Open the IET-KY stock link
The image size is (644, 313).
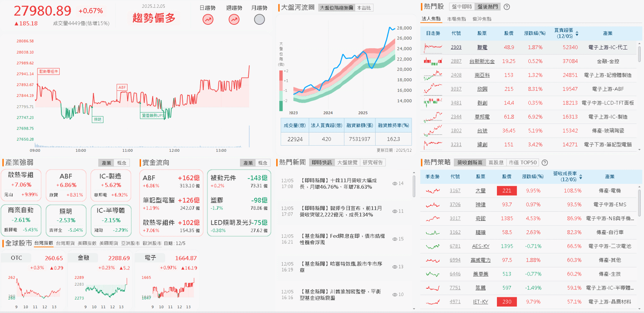point(481,302)
